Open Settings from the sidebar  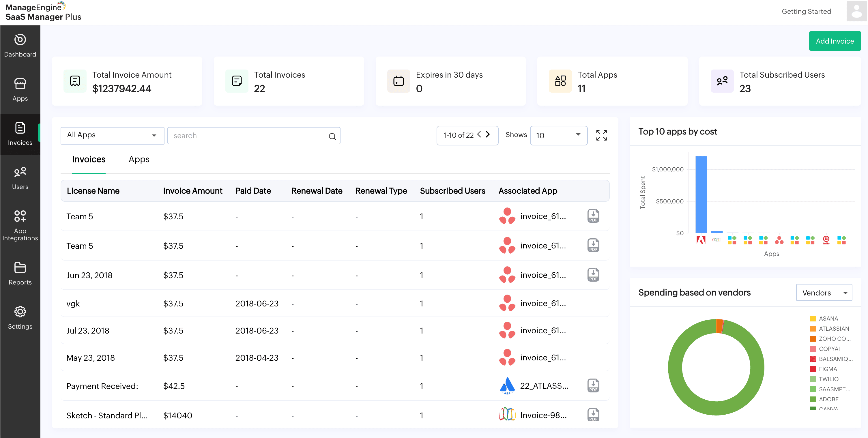[x=20, y=318]
